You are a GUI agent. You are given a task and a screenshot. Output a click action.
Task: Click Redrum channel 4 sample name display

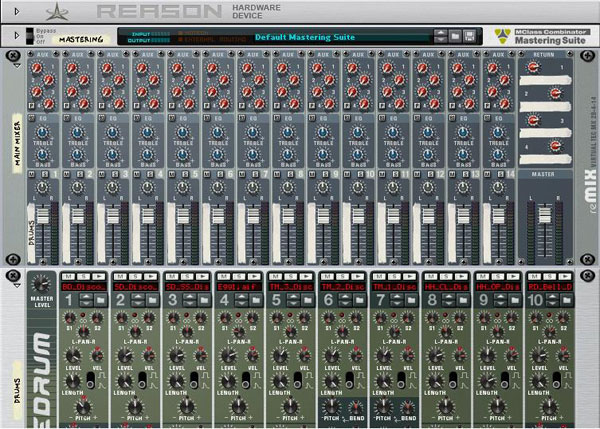tap(239, 287)
